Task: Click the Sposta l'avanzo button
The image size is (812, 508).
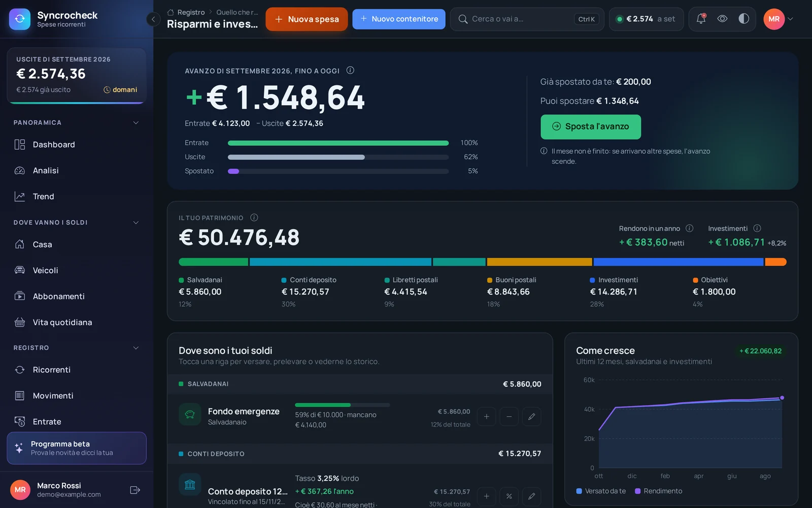Action: click(591, 126)
